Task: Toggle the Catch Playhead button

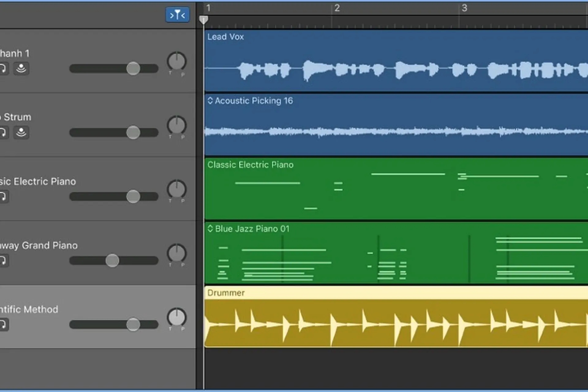Action: [x=177, y=15]
